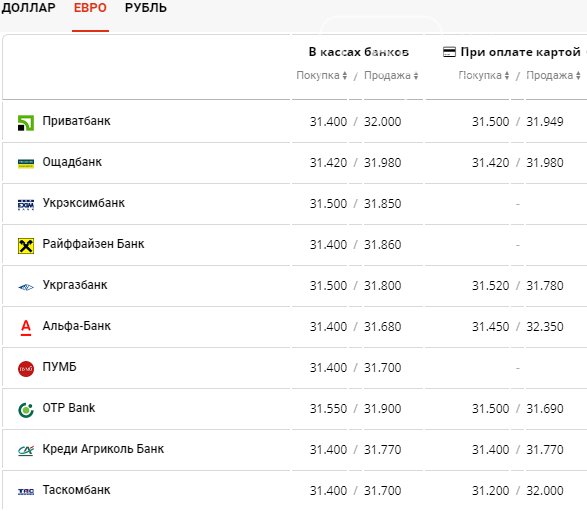Select the ЕВРО currency tab
The image size is (587, 511).
[x=90, y=7]
